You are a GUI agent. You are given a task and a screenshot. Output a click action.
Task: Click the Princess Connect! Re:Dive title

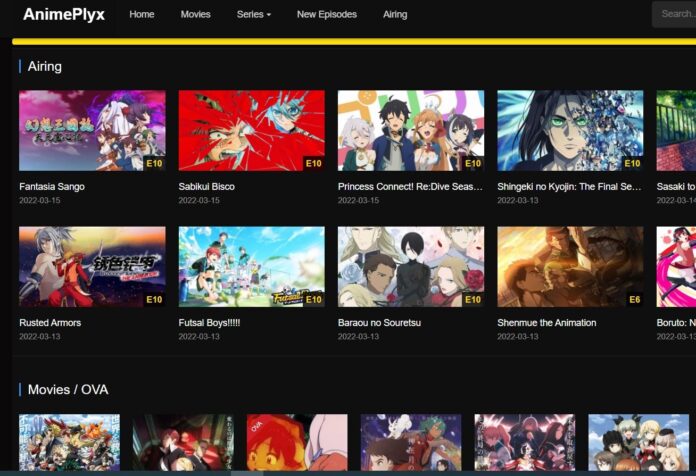(x=410, y=186)
